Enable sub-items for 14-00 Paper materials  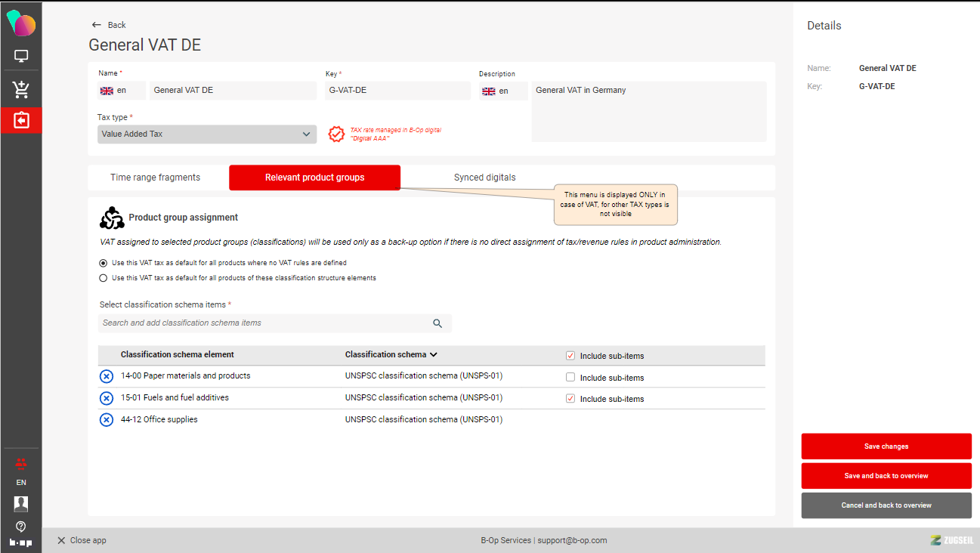click(x=570, y=378)
